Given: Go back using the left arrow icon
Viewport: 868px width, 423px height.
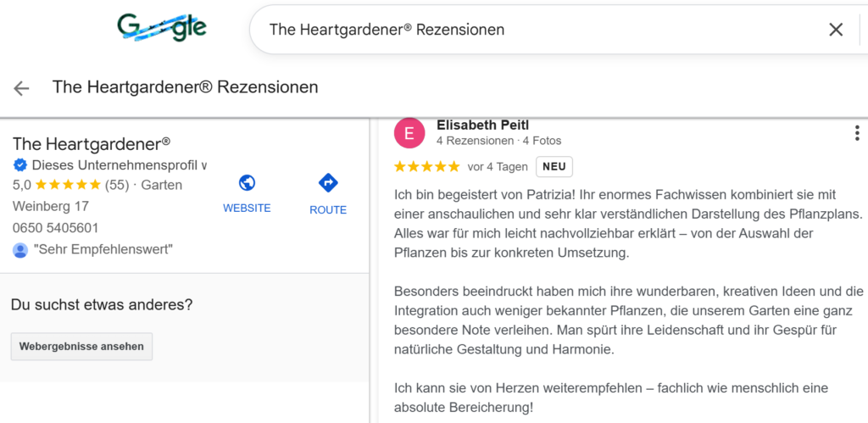Looking at the screenshot, I should (x=21, y=87).
